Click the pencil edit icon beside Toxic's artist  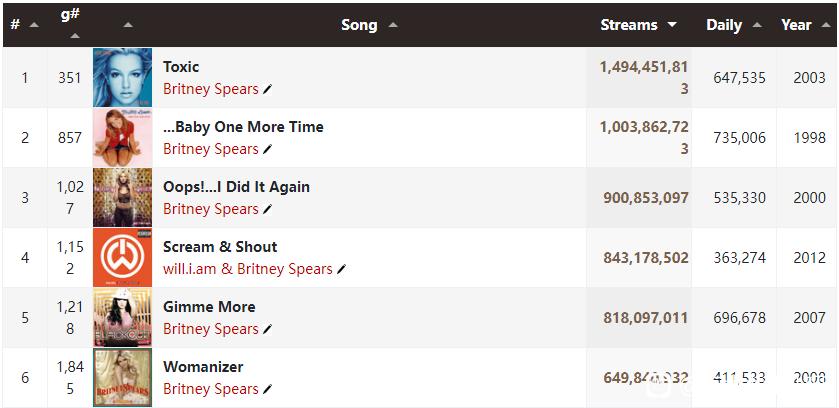[267, 89]
